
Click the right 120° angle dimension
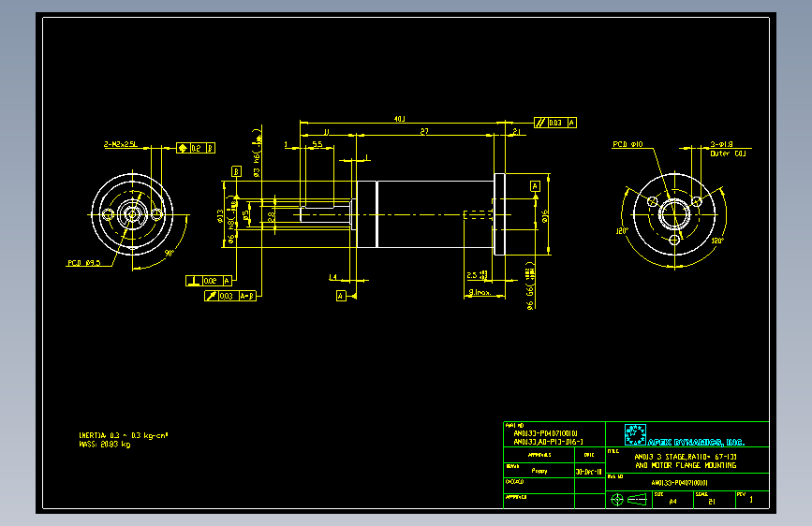tap(717, 241)
